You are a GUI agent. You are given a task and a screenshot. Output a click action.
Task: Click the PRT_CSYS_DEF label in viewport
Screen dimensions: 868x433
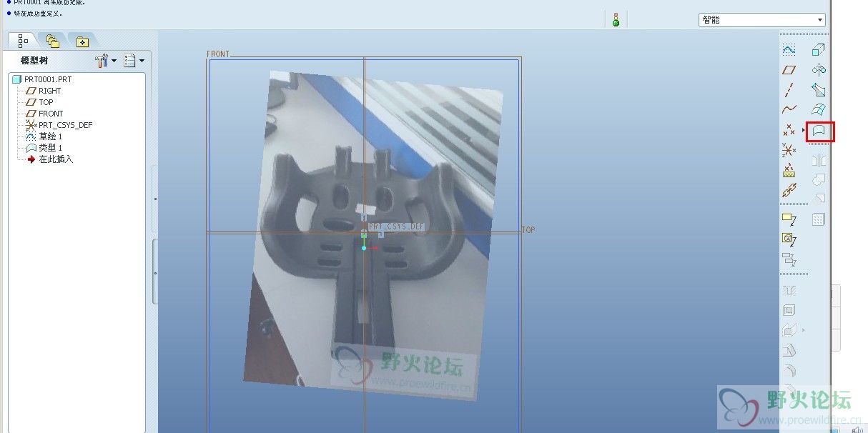point(397,226)
